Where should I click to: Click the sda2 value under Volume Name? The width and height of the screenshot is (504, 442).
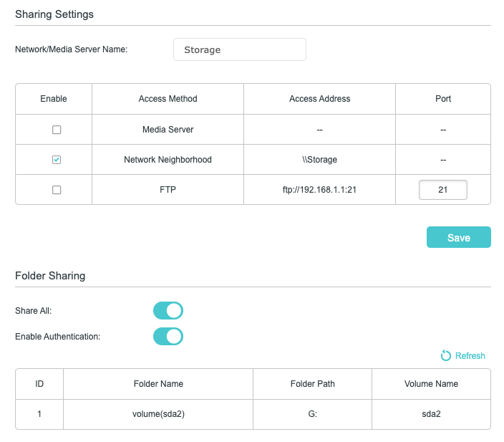click(x=431, y=414)
